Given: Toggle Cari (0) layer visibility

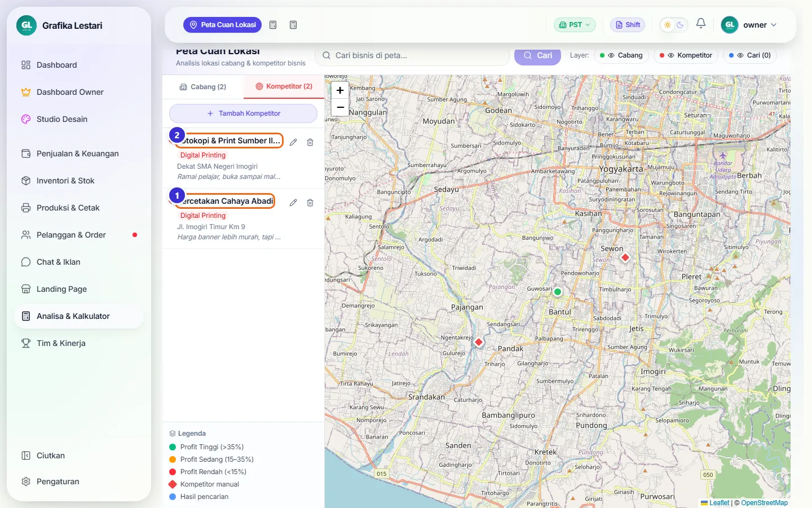Looking at the screenshot, I should click(750, 55).
